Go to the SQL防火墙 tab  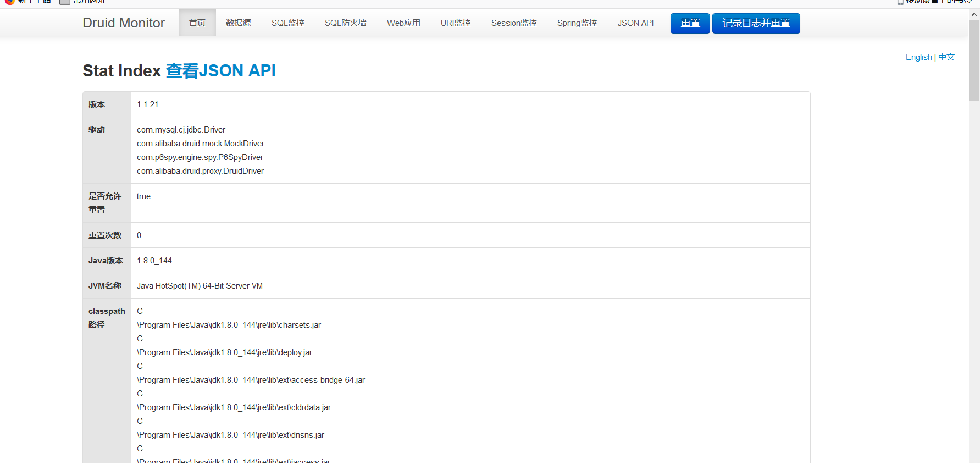(x=346, y=23)
